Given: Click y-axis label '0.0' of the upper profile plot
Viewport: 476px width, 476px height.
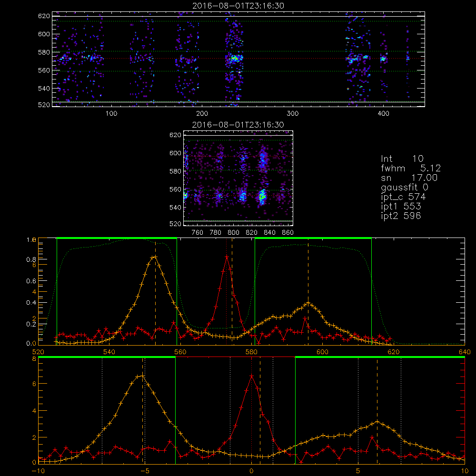Looking at the screenshot, I should coord(31,344).
